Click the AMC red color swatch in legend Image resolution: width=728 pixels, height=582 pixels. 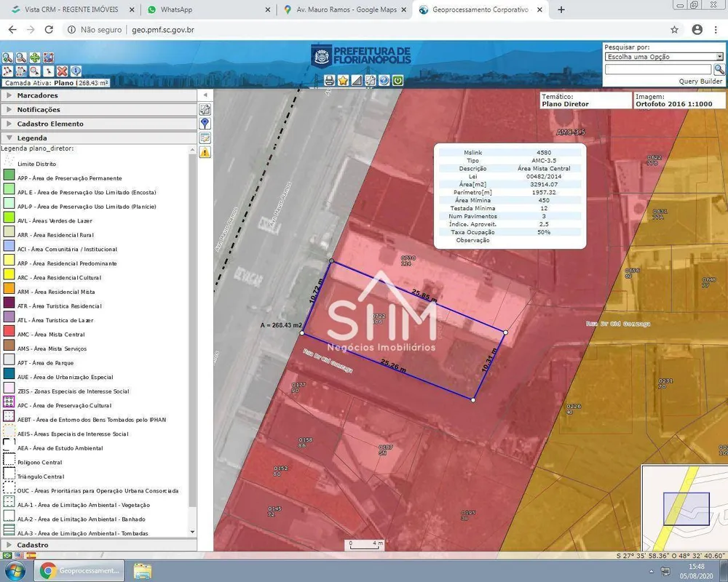9,331
